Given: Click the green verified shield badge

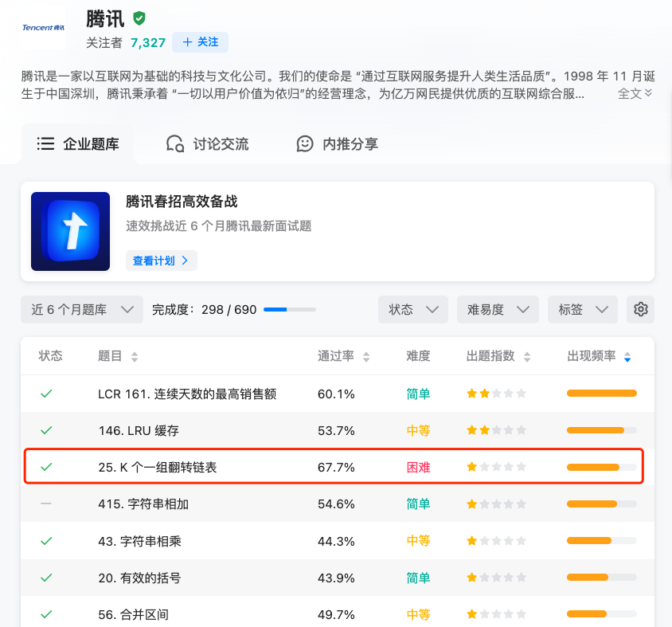Looking at the screenshot, I should (x=139, y=18).
